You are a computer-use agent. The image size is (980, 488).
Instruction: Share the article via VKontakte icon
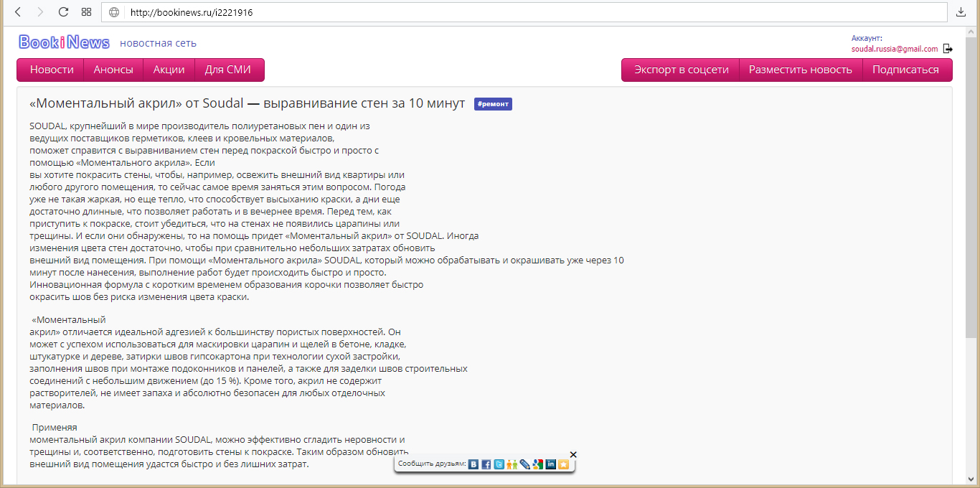pyautogui.click(x=473, y=464)
